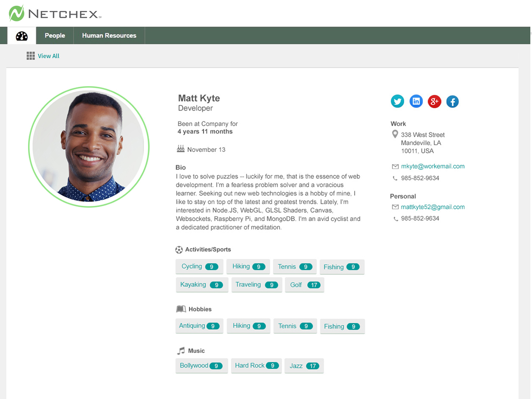The width and height of the screenshot is (532, 399).
Task: Click the mattkyte52@gmail.com link
Action: [433, 207]
